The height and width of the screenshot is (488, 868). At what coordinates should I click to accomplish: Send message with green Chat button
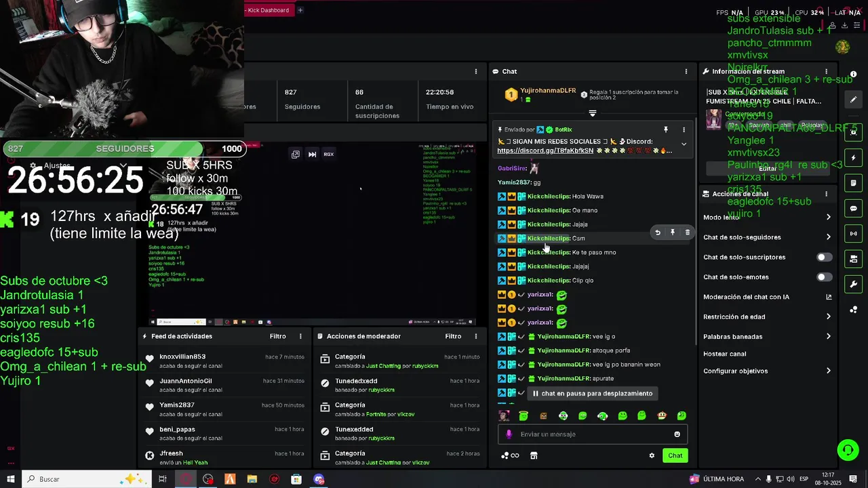click(675, 455)
